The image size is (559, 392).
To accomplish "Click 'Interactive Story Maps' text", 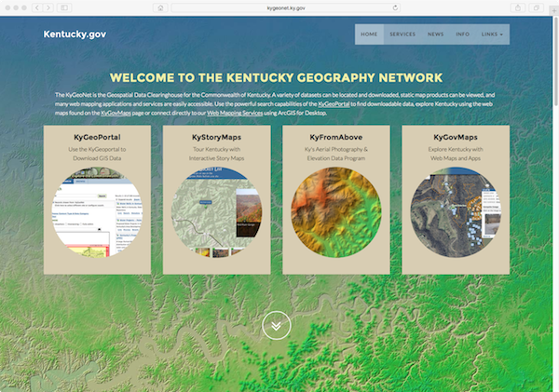I will 217,158.
